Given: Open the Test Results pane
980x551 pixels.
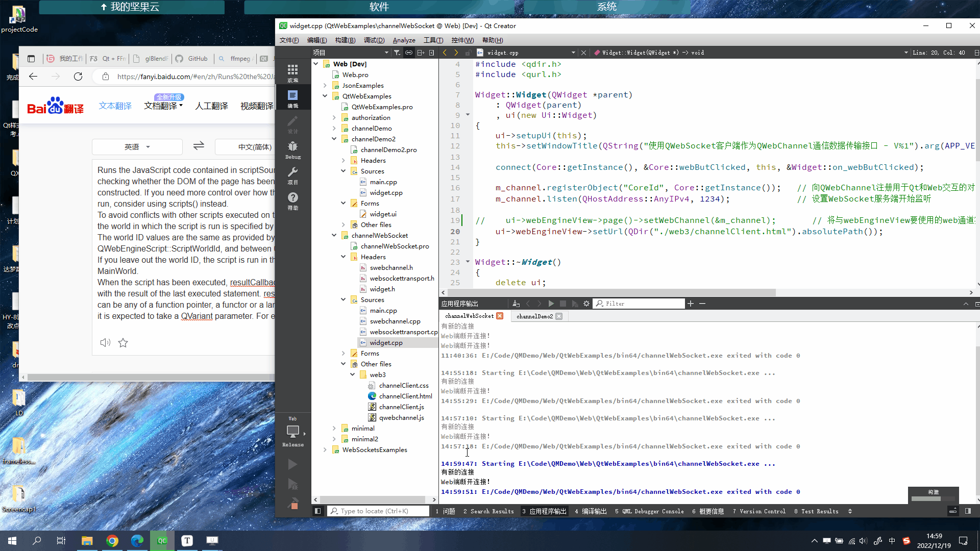Looking at the screenshot, I should pyautogui.click(x=816, y=511).
